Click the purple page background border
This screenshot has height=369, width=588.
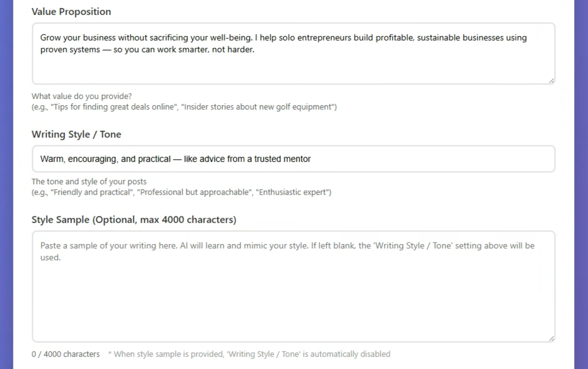(6, 184)
